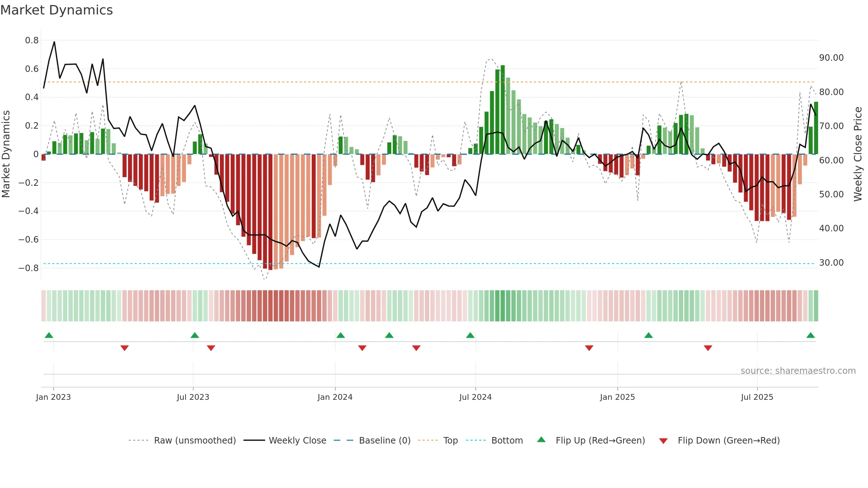
Task: Click the 60.00 right axis price label
Action: (x=831, y=160)
